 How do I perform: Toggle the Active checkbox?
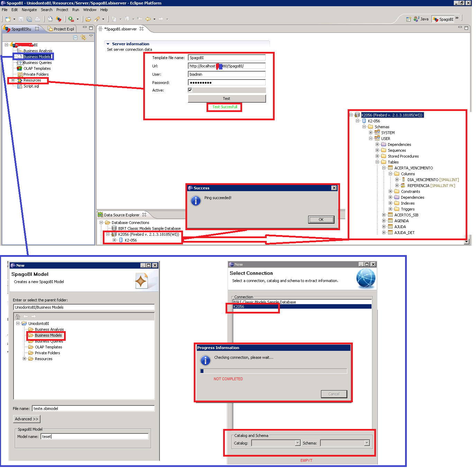(x=190, y=90)
